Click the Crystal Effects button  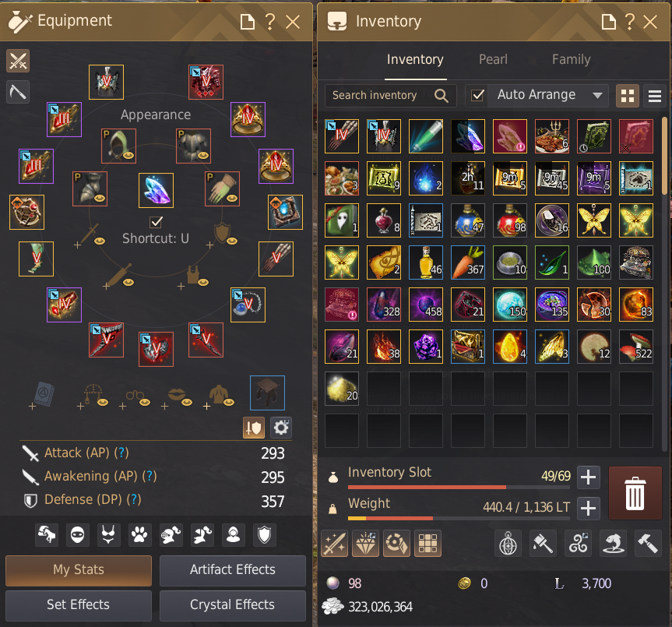point(233,605)
